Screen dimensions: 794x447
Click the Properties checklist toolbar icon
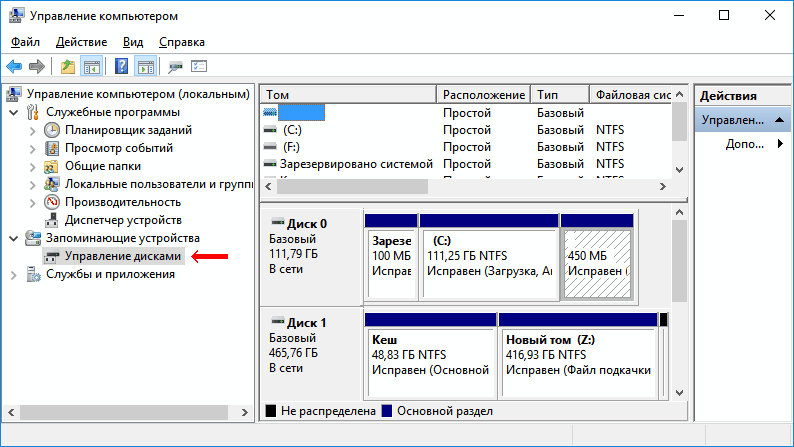pyautogui.click(x=199, y=66)
